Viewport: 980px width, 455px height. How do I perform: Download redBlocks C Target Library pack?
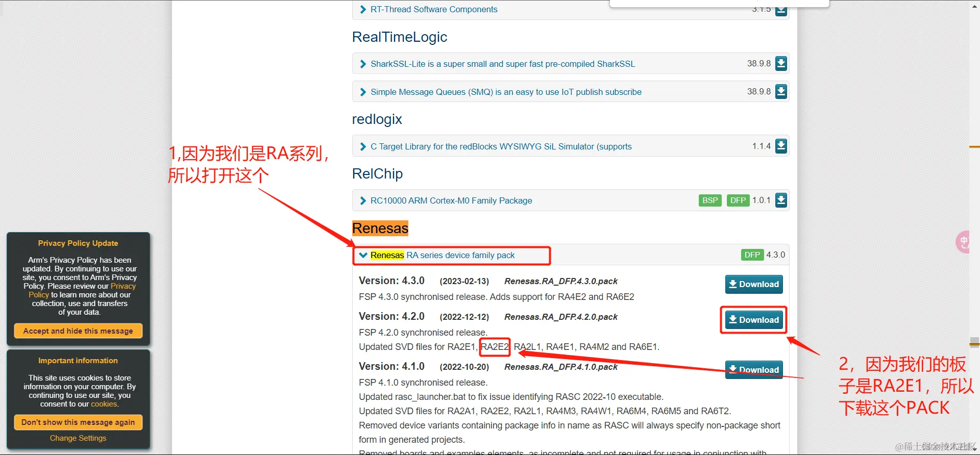(781, 146)
